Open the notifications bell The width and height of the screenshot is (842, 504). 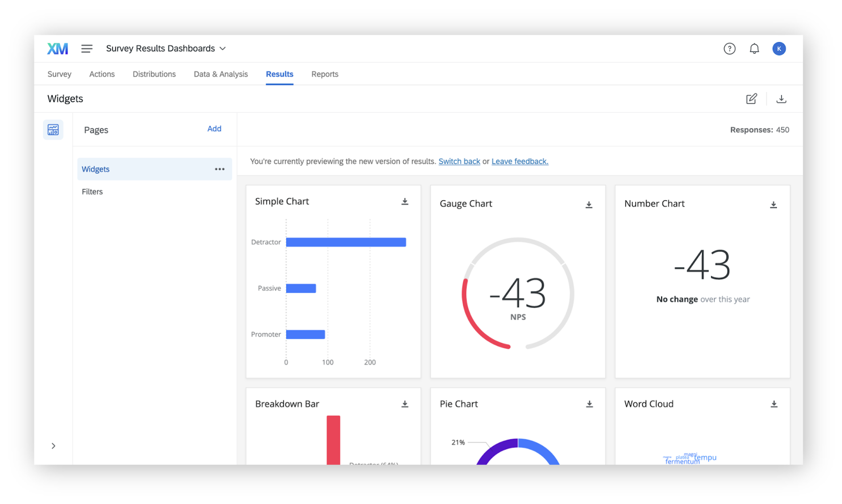754,48
